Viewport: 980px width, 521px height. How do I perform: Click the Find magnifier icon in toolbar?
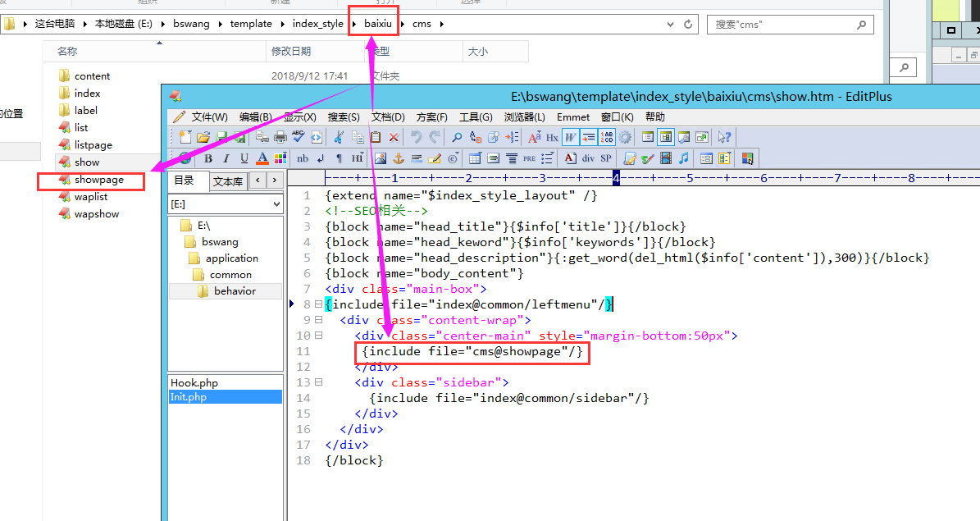click(x=457, y=137)
